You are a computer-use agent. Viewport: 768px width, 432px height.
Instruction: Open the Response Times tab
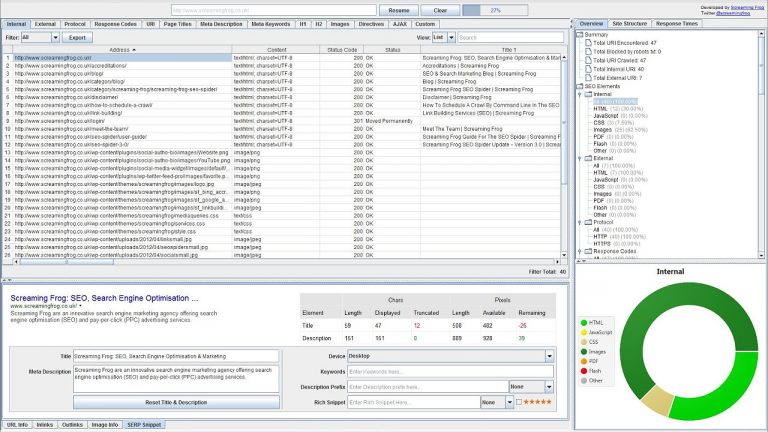pos(676,24)
